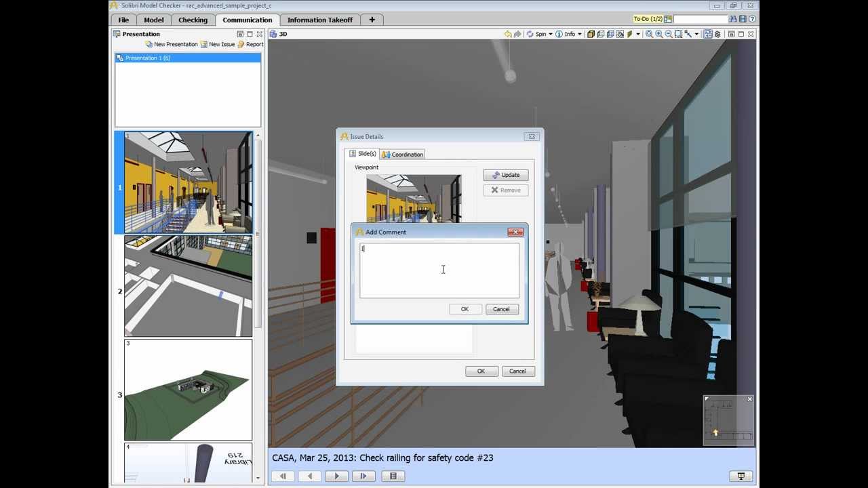The width and height of the screenshot is (868, 488).
Task: Play the presentation button
Action: coord(336,476)
